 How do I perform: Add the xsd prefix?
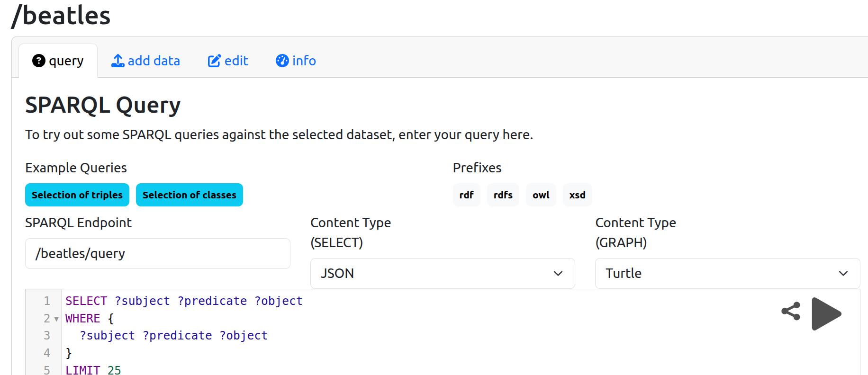tap(577, 195)
